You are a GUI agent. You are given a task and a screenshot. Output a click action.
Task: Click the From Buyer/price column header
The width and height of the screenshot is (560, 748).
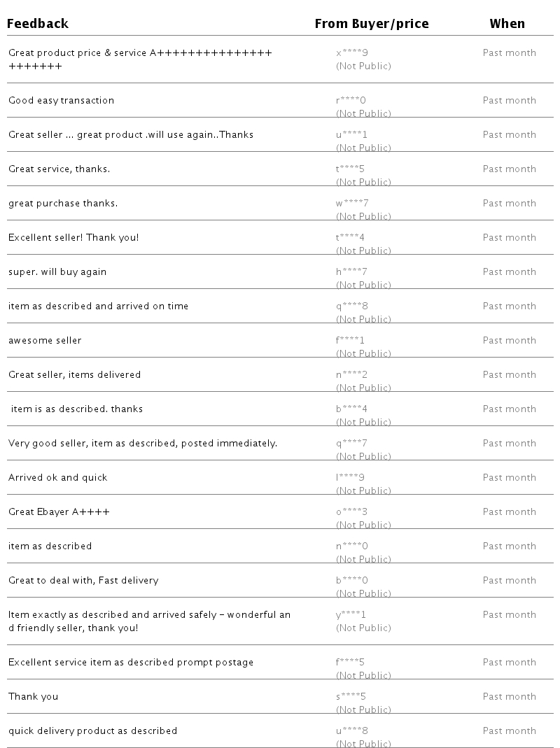372,24
